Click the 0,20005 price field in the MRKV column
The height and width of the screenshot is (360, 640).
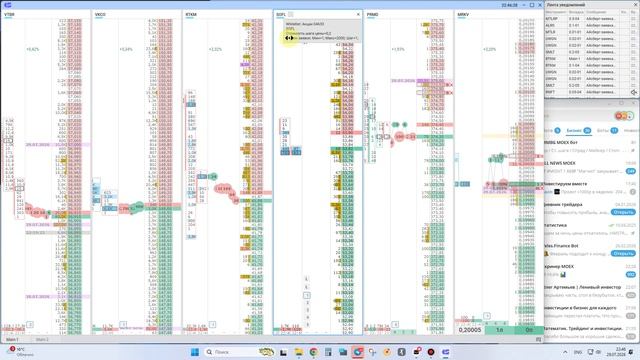pyautogui.click(x=470, y=330)
